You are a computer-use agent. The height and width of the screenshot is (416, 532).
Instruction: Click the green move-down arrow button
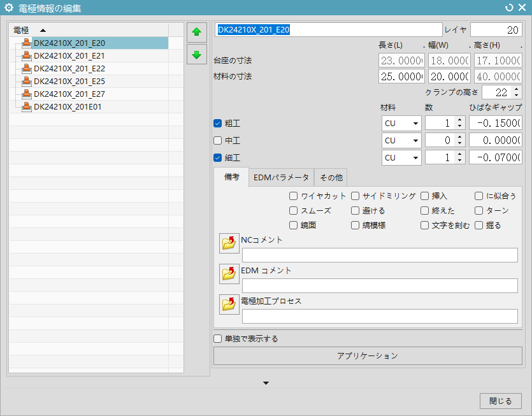tap(196, 54)
